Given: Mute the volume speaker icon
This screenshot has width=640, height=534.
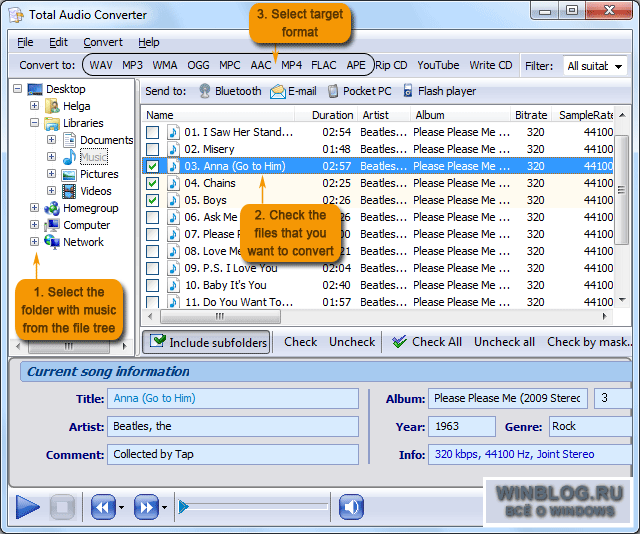Looking at the screenshot, I should pos(351,507).
